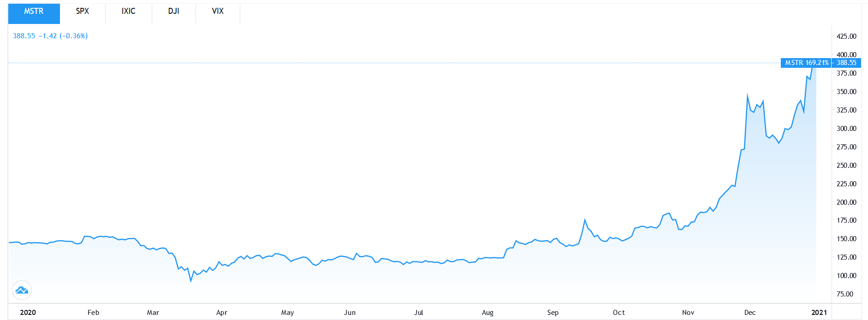The image size is (868, 320).
Task: Click the 425.00 price axis label
Action: [846, 36]
